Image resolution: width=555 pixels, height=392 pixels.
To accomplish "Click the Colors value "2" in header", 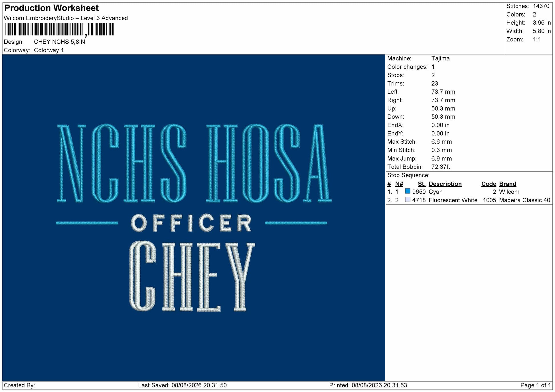I will coord(534,14).
